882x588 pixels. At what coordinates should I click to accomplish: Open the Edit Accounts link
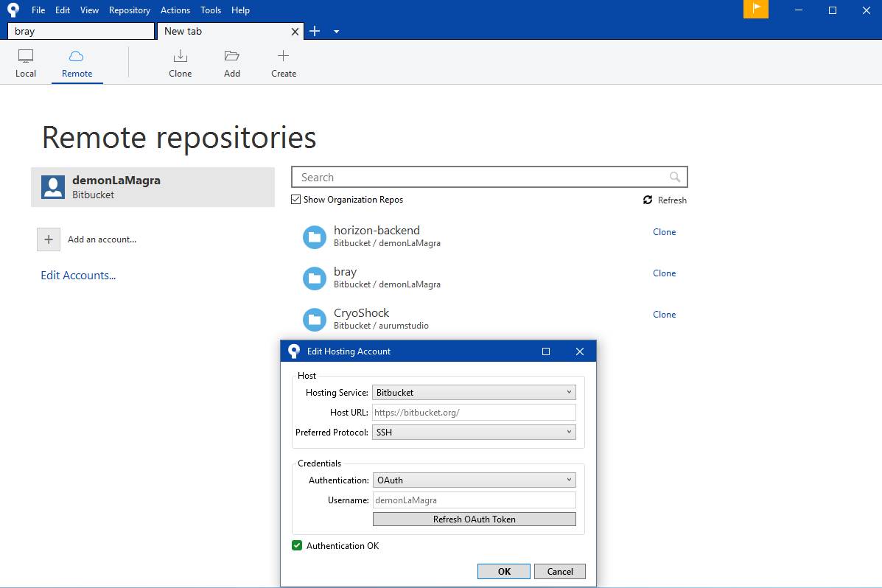pyautogui.click(x=78, y=275)
